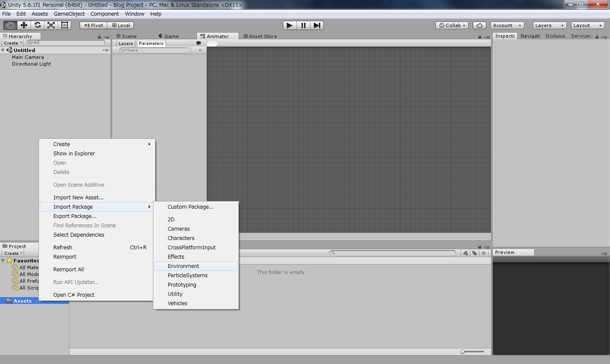The image size is (610, 364).
Task: Select the Move tool
Action: [24, 25]
